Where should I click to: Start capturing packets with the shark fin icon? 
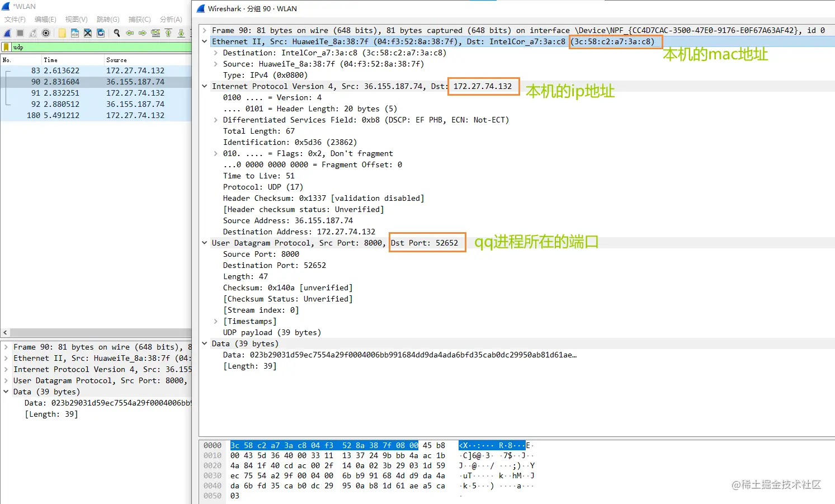click(x=8, y=33)
